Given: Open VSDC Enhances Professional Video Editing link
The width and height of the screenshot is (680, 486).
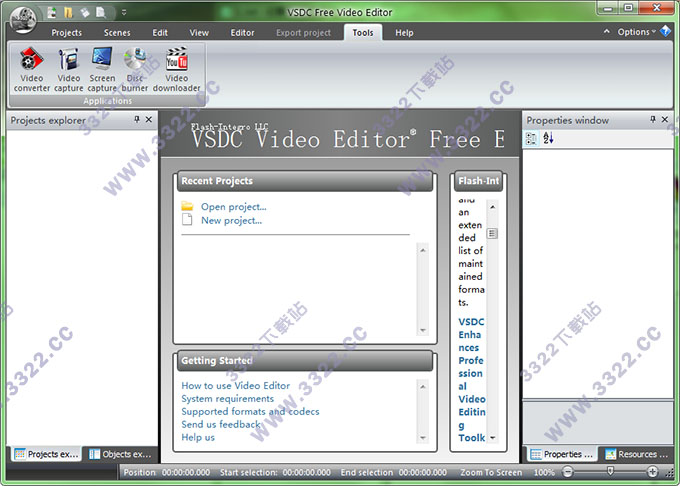Looking at the screenshot, I should coord(472,380).
